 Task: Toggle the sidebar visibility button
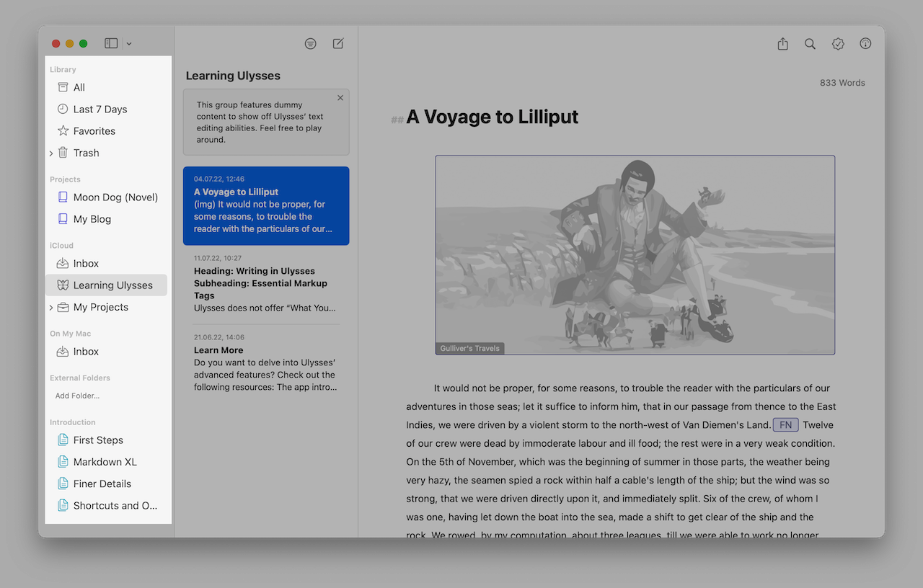pyautogui.click(x=111, y=43)
